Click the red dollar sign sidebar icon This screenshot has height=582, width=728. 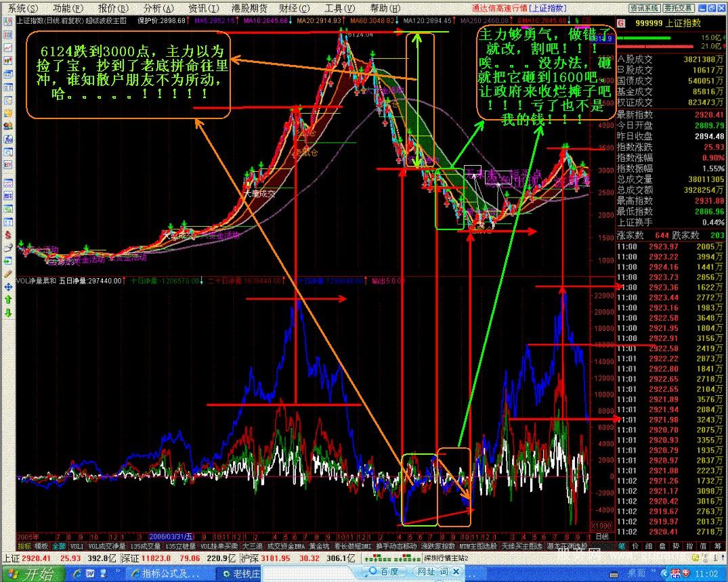pos(7,235)
